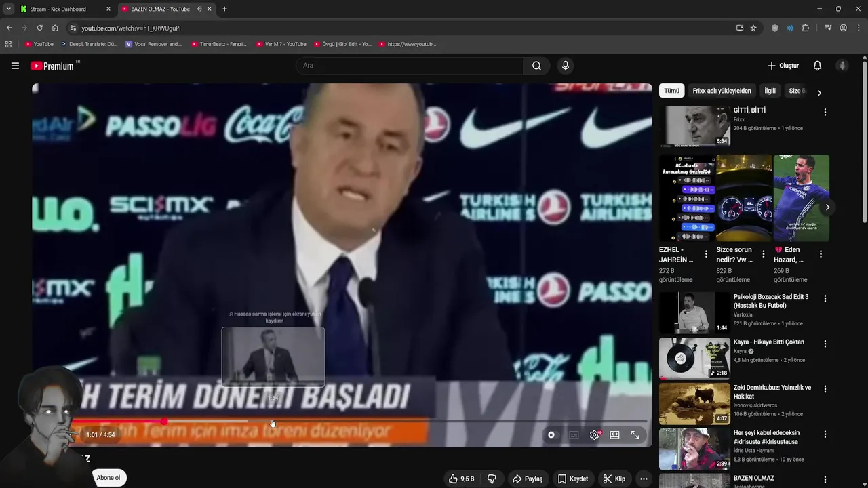Select the İlgili filter chip
The image size is (868, 488).
pos(770,91)
